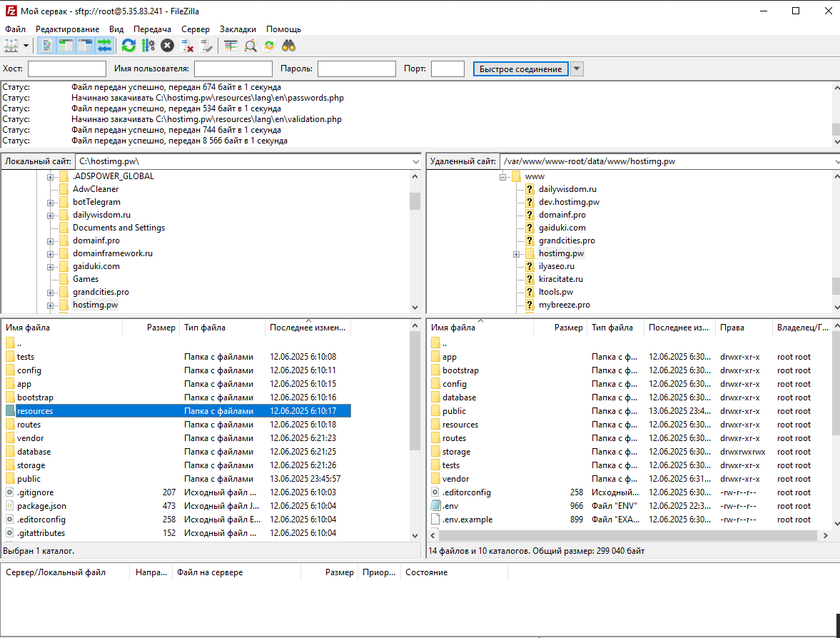This screenshot has width=840, height=638.
Task: Open the Сервер menu
Action: click(x=195, y=29)
